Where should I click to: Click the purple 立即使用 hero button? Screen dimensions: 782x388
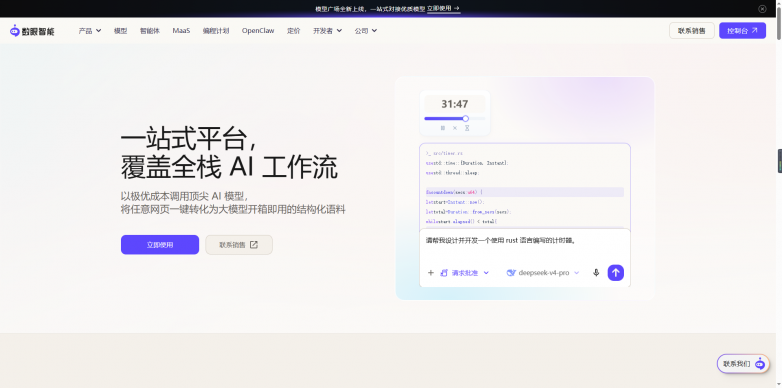pyautogui.click(x=160, y=245)
